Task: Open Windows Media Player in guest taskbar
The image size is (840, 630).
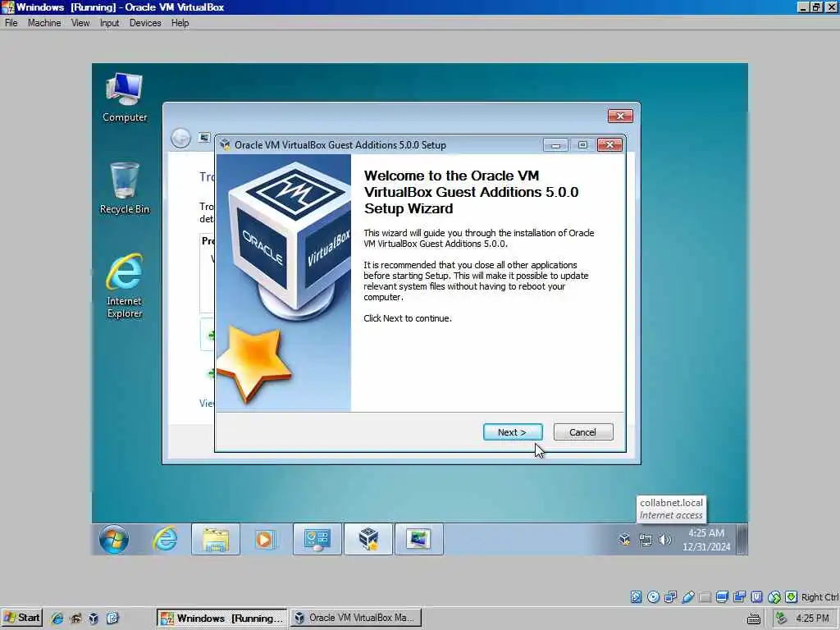Action: tap(265, 539)
